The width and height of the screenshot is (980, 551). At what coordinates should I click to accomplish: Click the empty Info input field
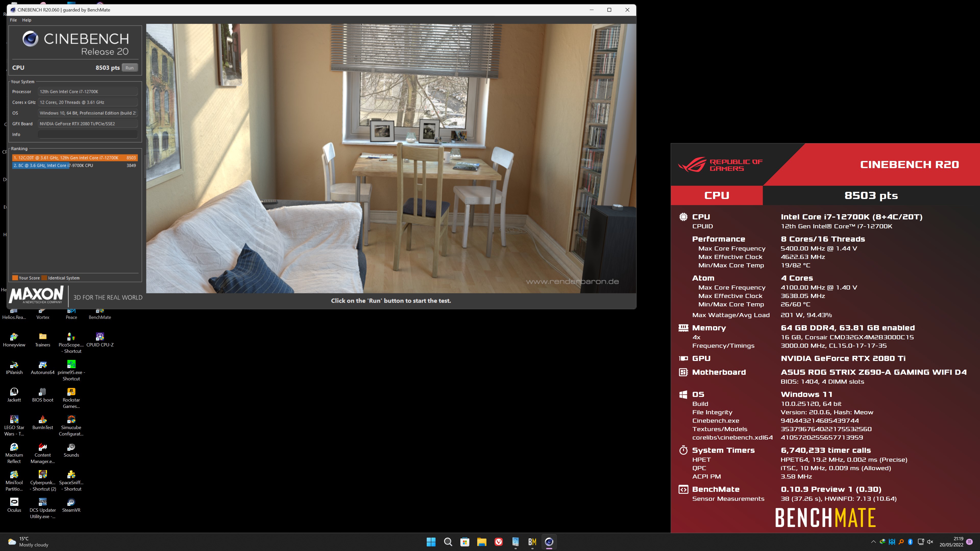[x=88, y=134]
